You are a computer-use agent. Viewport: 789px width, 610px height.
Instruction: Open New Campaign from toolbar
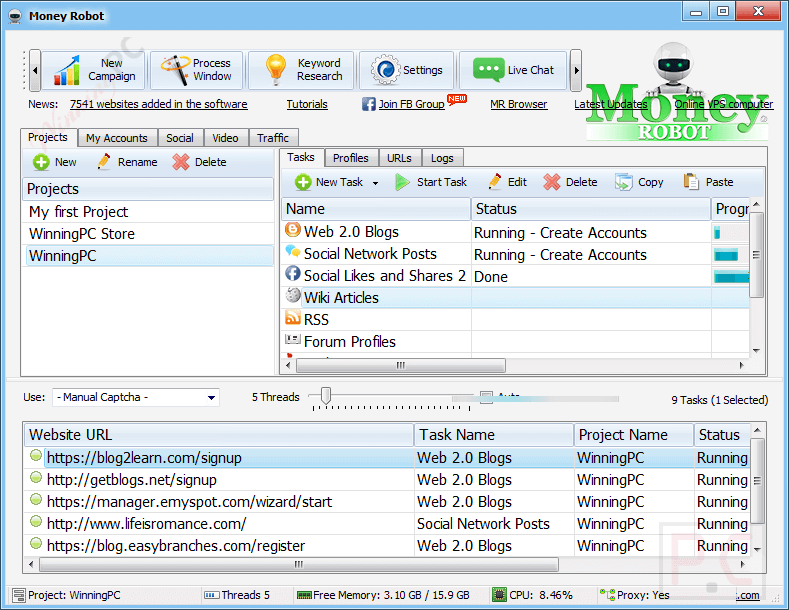pyautogui.click(x=94, y=70)
